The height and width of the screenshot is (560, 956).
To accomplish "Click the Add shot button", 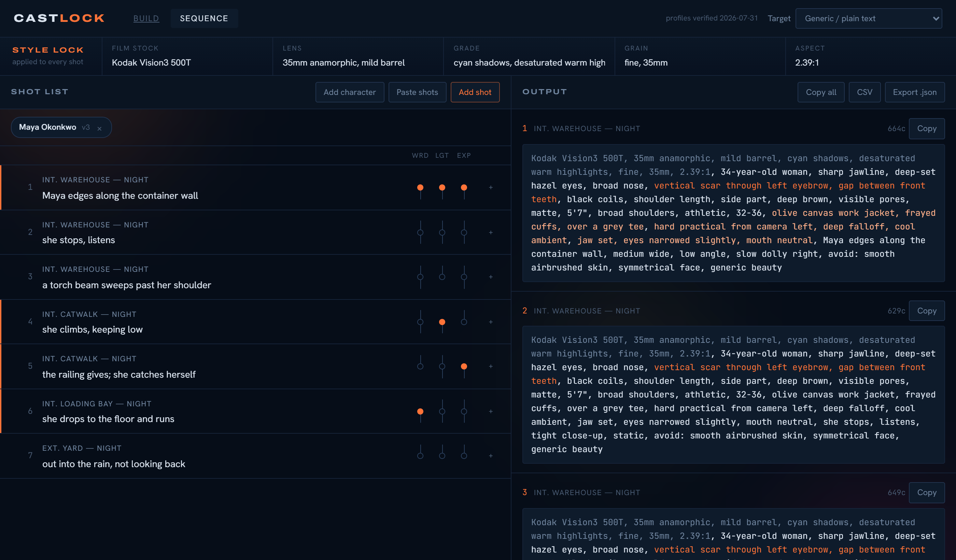I will pyautogui.click(x=475, y=92).
